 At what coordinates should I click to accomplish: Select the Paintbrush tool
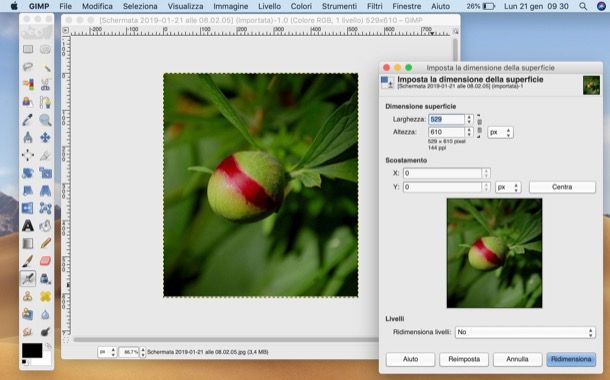tap(28, 261)
